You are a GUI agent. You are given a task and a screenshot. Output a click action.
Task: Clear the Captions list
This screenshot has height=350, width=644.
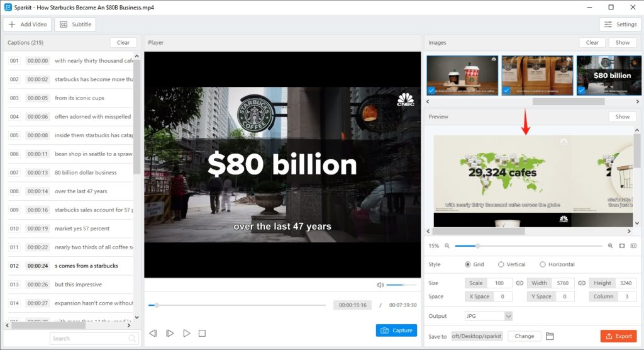point(123,42)
